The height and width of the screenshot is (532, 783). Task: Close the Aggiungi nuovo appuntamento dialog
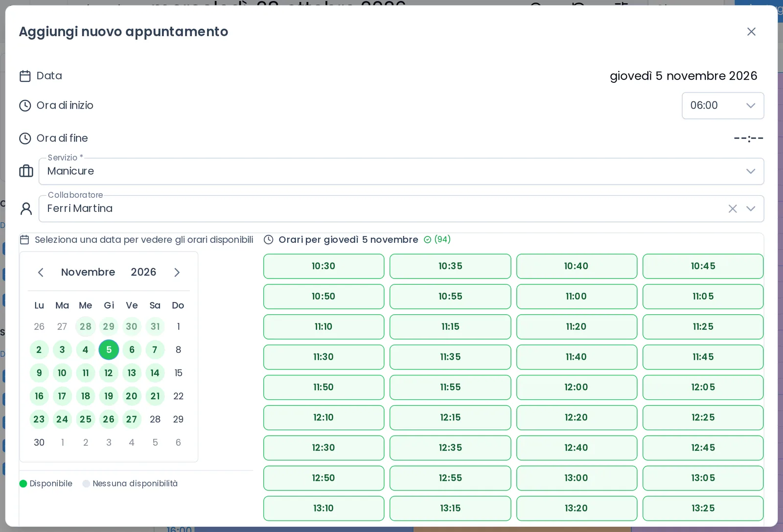click(751, 32)
